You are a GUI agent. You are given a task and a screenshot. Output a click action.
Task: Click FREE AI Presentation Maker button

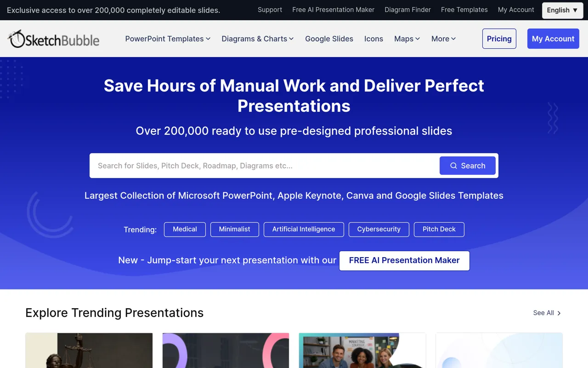click(x=404, y=260)
